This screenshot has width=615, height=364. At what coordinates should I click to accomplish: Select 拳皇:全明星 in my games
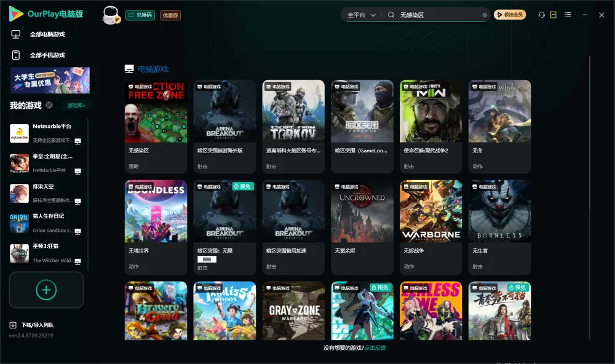[x=46, y=163]
